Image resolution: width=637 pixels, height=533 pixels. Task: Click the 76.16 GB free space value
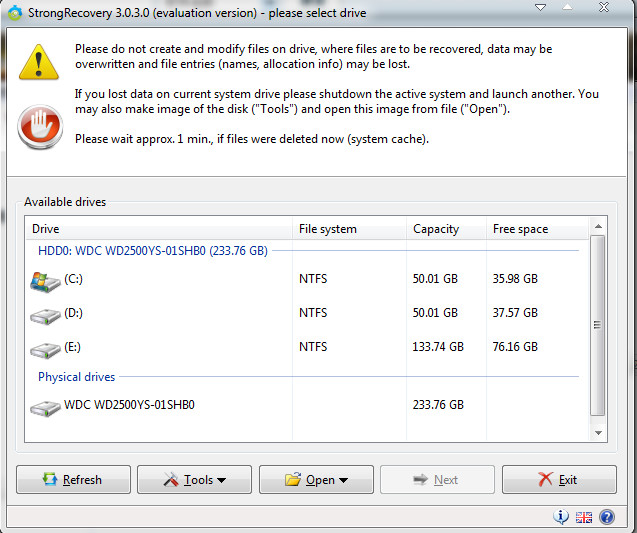click(x=515, y=347)
